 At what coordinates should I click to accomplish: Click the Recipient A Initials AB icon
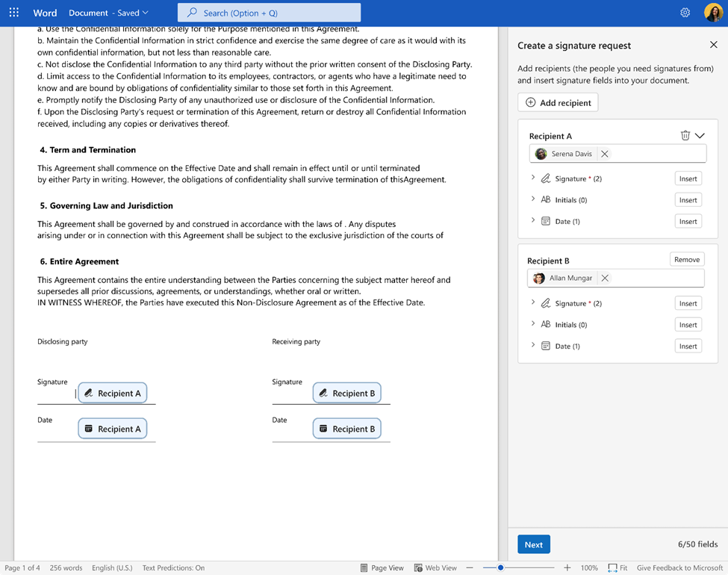[x=546, y=199]
